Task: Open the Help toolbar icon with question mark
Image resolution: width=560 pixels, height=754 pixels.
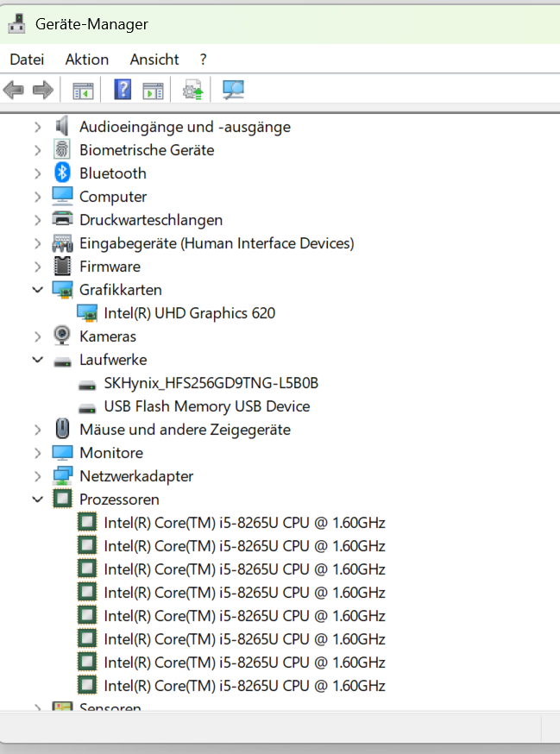Action: (123, 90)
